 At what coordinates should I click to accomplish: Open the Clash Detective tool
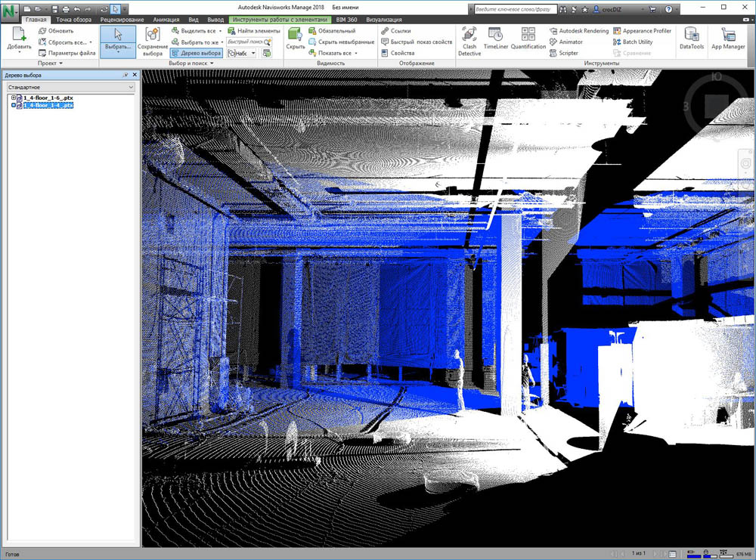[469, 42]
